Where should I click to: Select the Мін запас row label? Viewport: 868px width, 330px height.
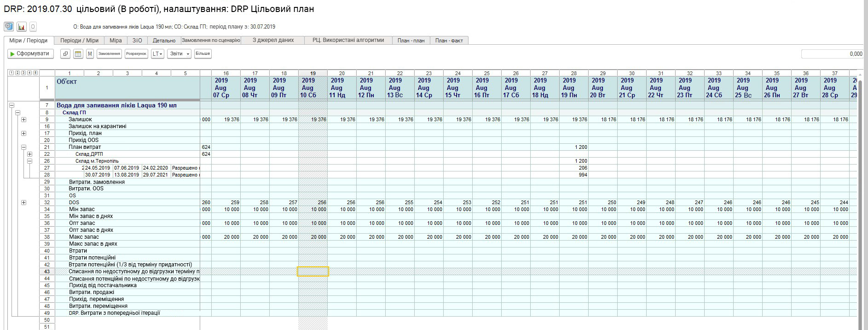81,209
